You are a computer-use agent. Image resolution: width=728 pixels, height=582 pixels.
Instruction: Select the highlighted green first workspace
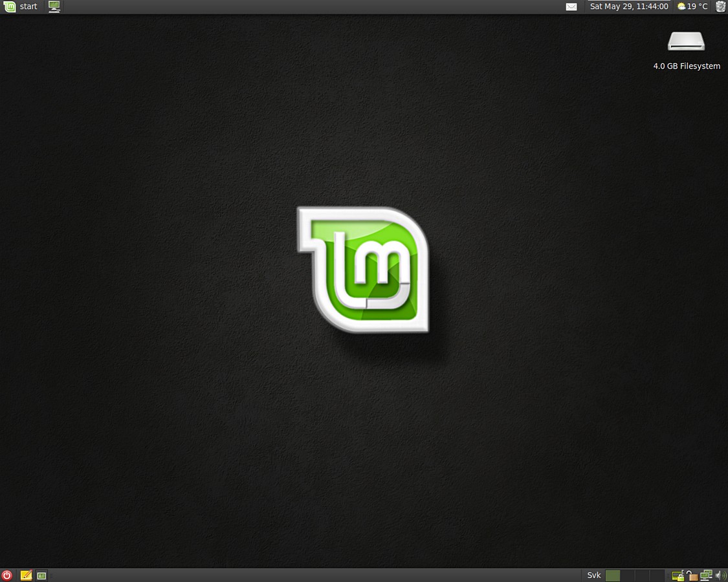click(613, 576)
